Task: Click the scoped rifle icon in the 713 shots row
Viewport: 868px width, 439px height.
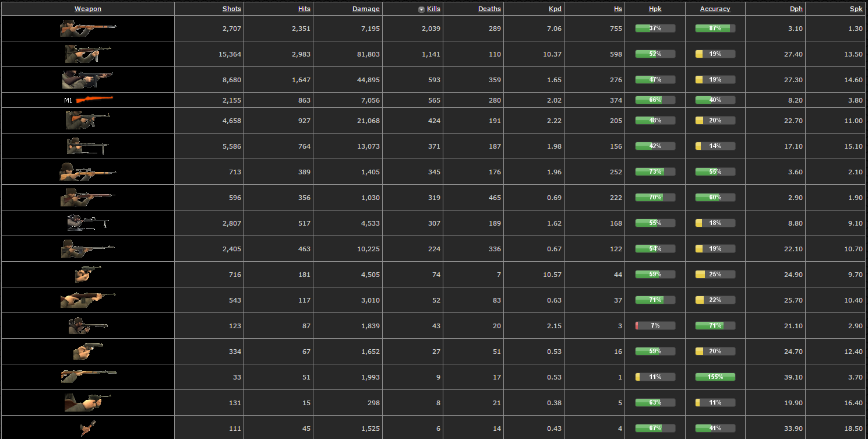Action: (x=88, y=171)
